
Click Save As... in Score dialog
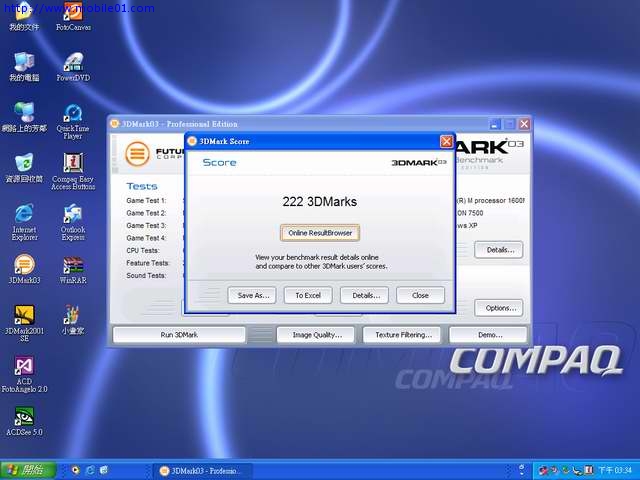click(252, 295)
